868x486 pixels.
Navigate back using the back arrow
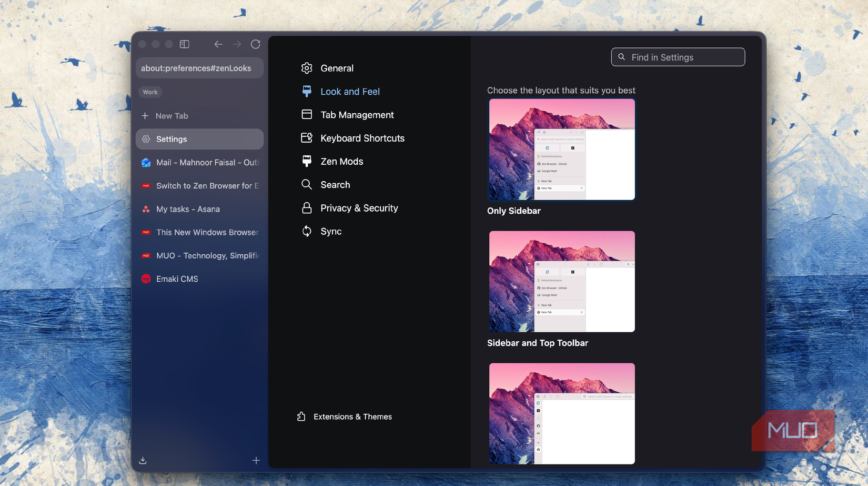(x=218, y=44)
